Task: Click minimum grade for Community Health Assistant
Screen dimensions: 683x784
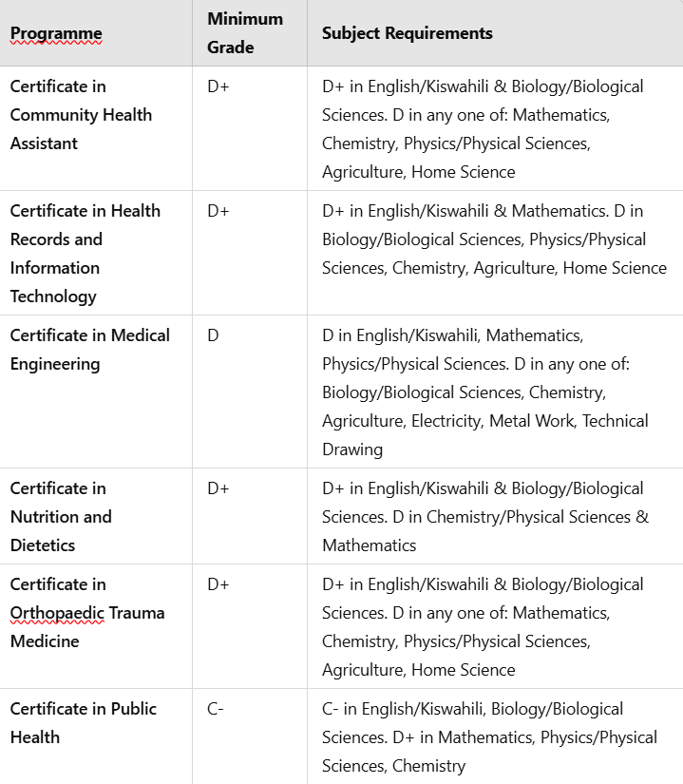Action: click(x=218, y=86)
